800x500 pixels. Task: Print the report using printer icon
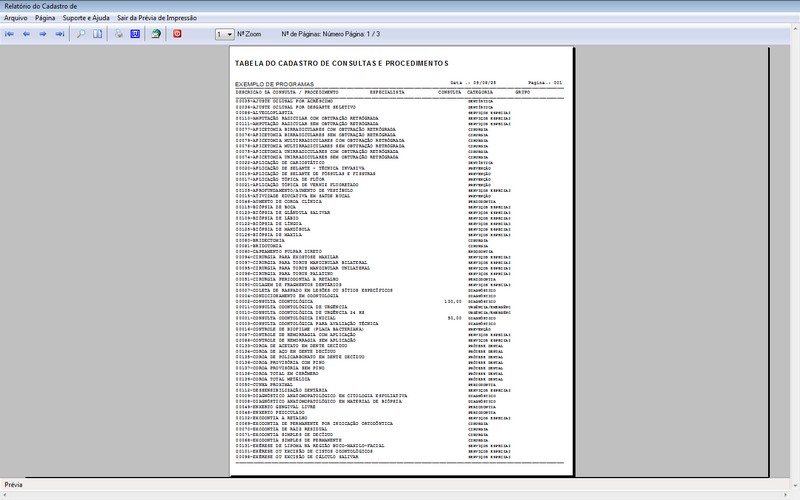[x=119, y=34]
